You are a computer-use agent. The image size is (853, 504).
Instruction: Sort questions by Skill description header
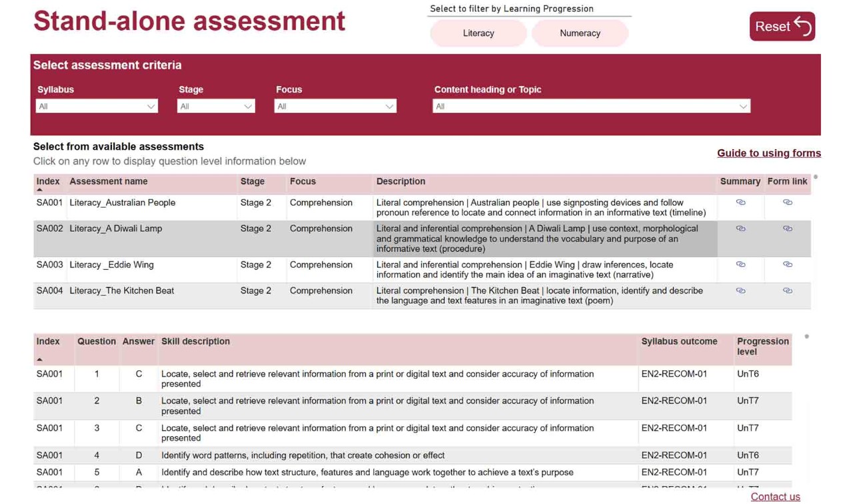coord(195,342)
